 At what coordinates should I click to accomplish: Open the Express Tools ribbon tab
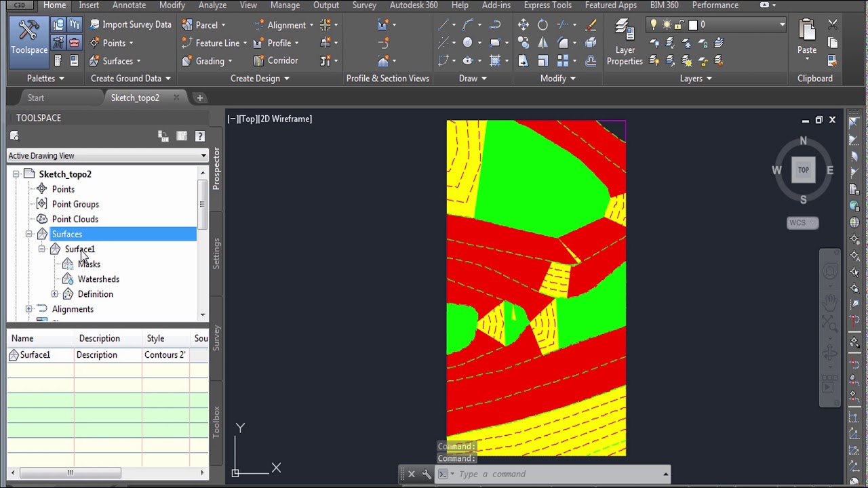(x=547, y=5)
